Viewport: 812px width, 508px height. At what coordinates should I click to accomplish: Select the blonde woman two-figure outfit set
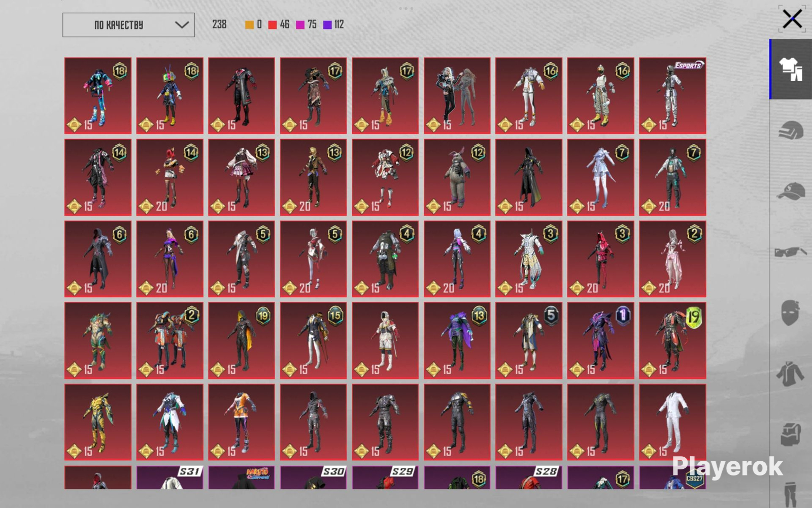457,96
